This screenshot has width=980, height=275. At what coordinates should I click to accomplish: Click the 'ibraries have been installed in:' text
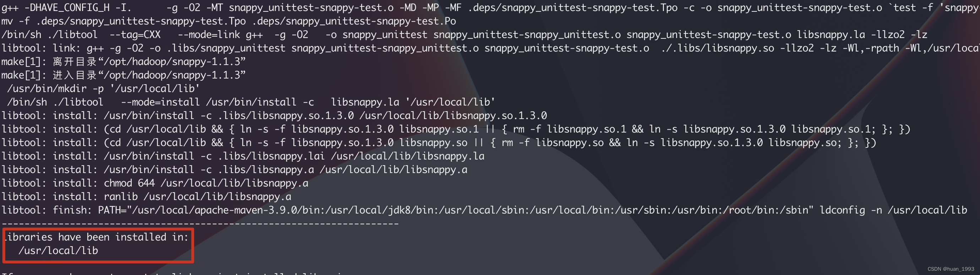(x=97, y=237)
